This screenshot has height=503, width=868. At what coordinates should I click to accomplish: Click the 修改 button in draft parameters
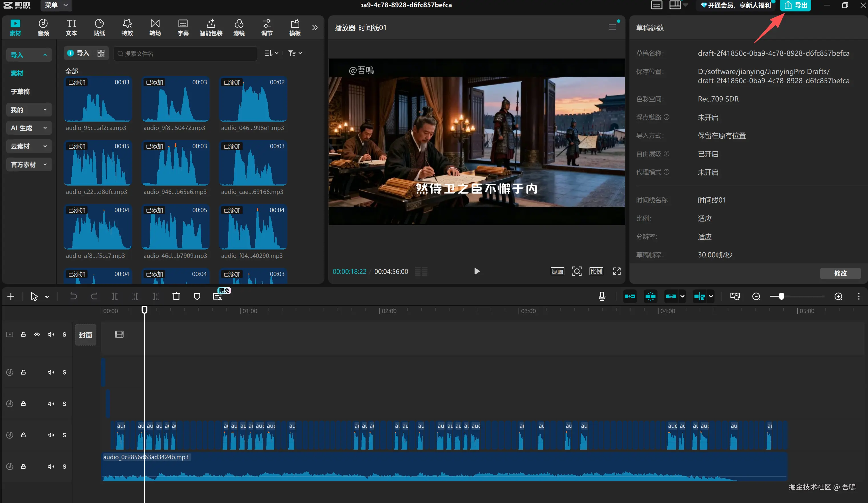coord(840,273)
